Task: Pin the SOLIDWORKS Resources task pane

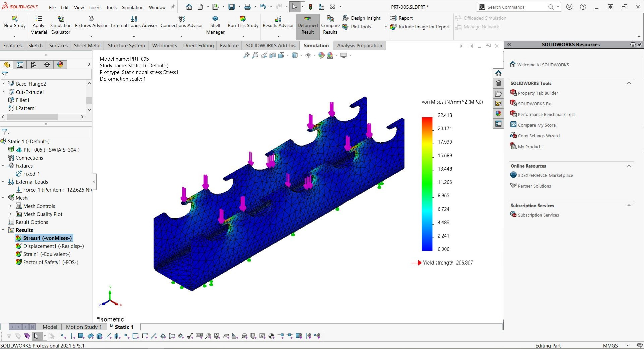Action: tap(639, 45)
